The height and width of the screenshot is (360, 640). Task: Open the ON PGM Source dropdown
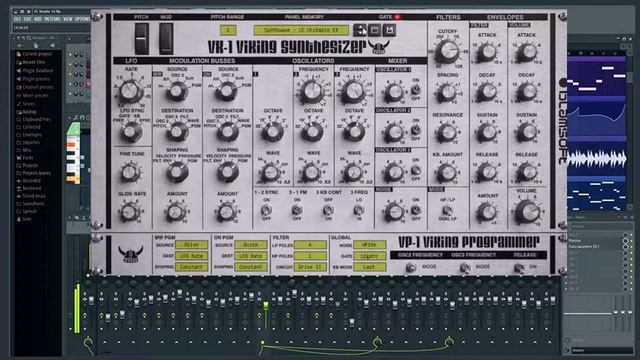tap(251, 245)
